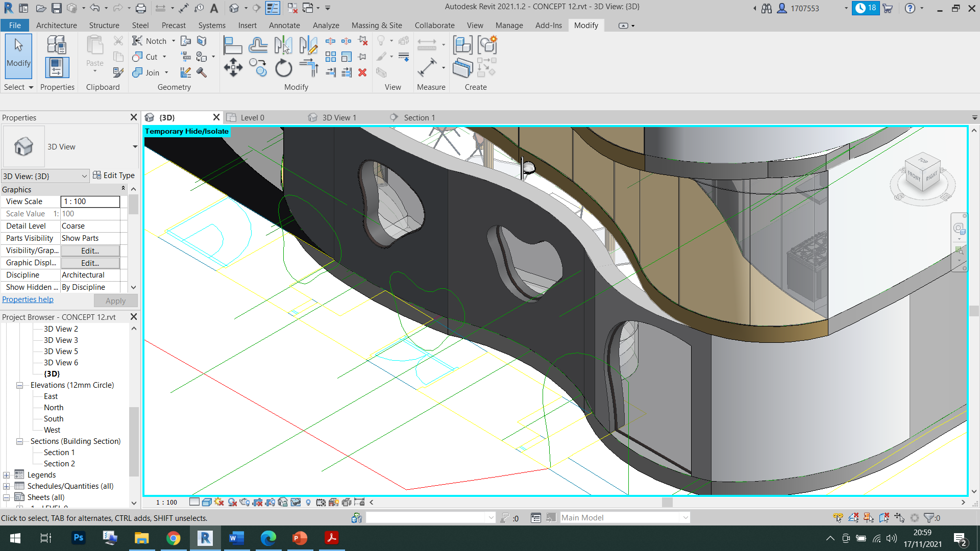Screen dimensions: 980x551
Task: Toggle Select Links in status bar
Action: pos(838,518)
